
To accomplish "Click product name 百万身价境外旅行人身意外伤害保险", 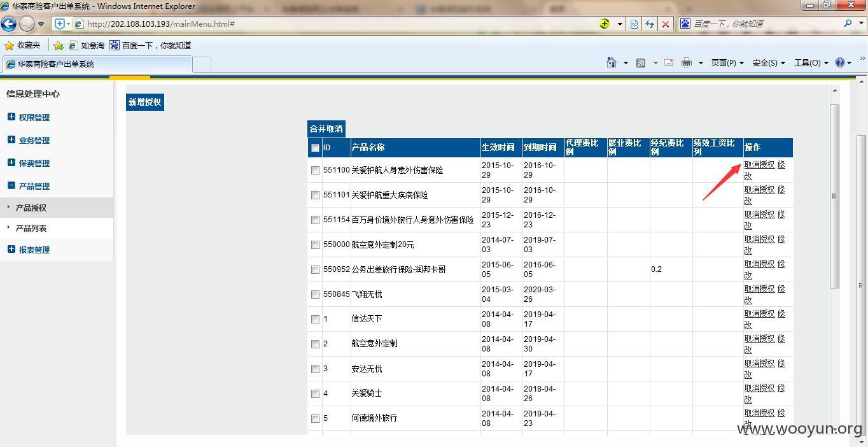I will (412, 220).
